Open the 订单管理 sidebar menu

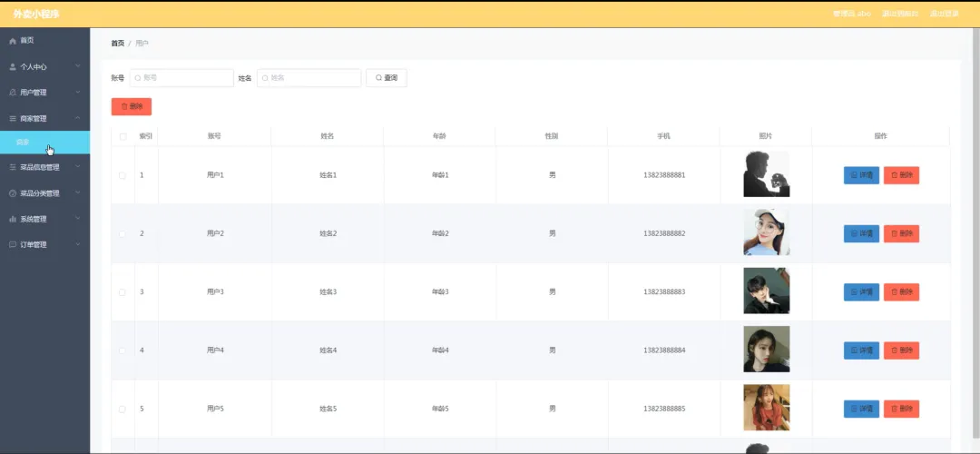tap(45, 244)
